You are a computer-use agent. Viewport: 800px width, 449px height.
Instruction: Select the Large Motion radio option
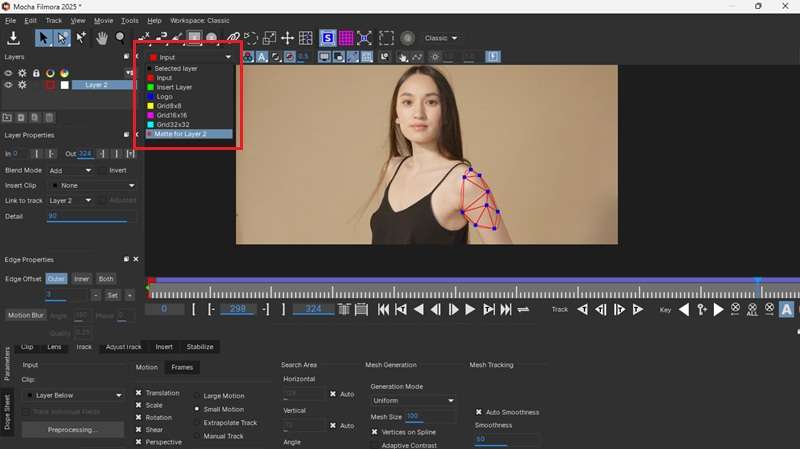[197, 396]
